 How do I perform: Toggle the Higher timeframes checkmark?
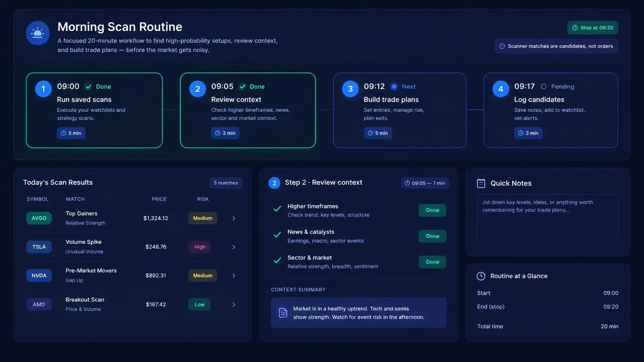click(x=277, y=209)
